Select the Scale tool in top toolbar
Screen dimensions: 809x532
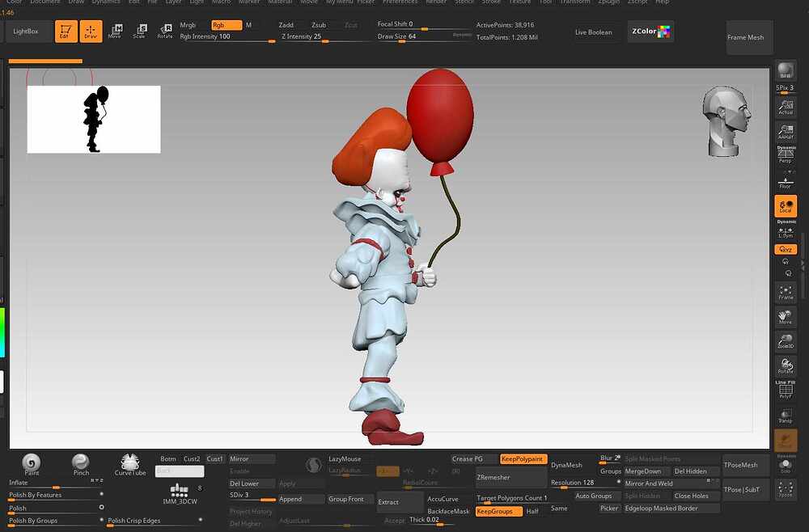tap(140, 32)
